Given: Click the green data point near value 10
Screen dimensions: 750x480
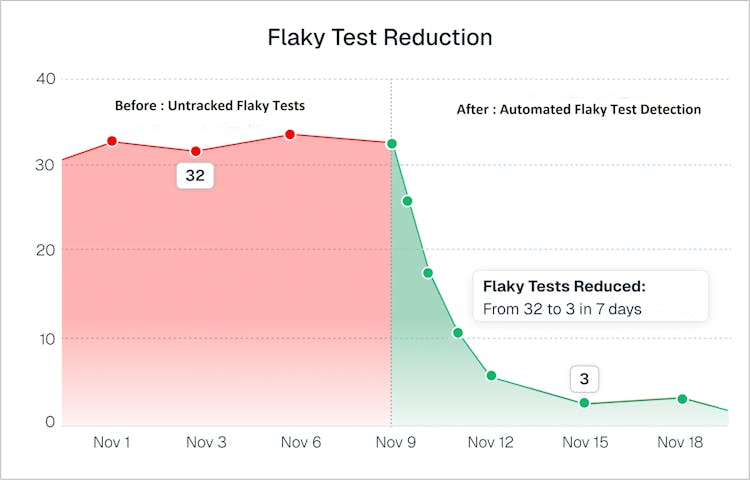Looking at the screenshot, I should 458,332.
